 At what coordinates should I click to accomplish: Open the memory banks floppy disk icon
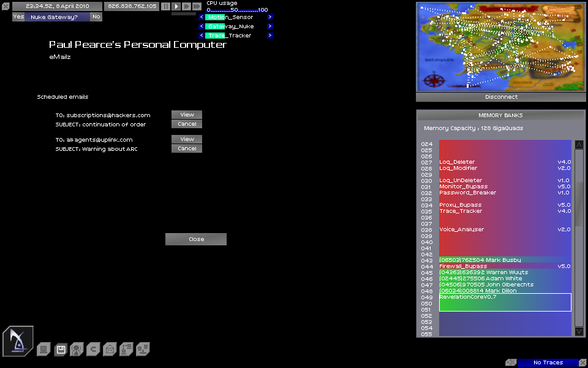point(60,350)
